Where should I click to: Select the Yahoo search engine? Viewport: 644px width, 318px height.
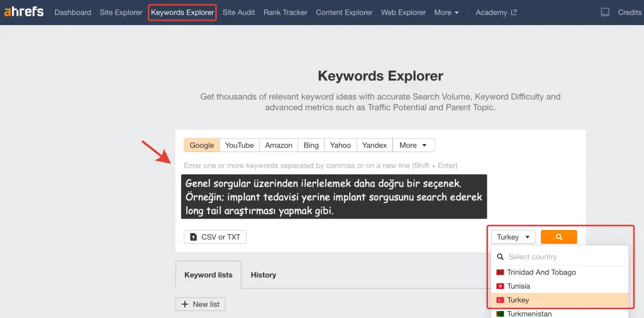[340, 145]
